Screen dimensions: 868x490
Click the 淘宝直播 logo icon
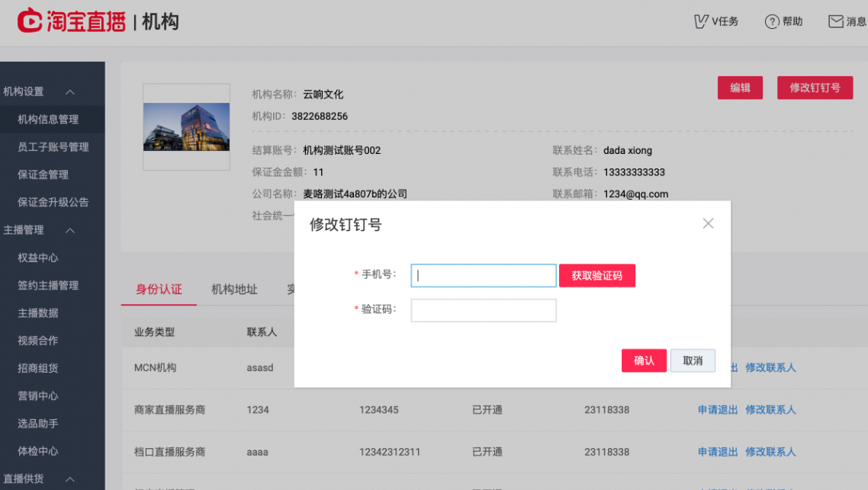[31, 21]
